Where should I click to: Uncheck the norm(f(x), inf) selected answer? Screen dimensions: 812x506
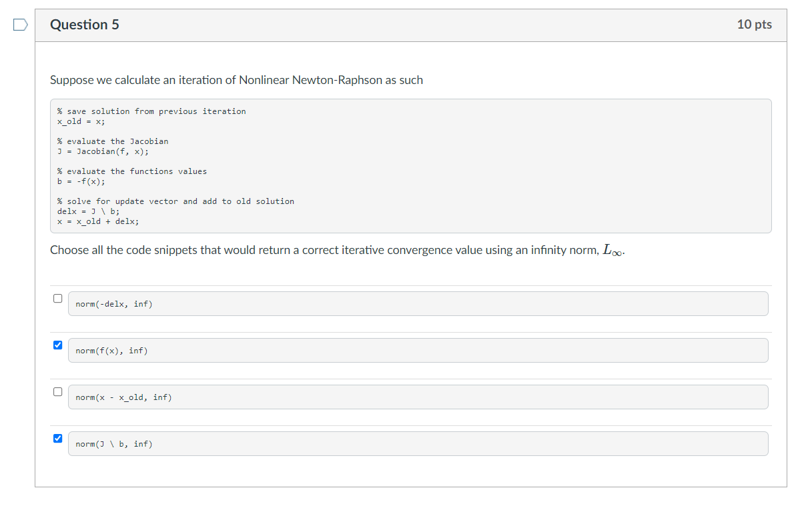[x=57, y=345]
